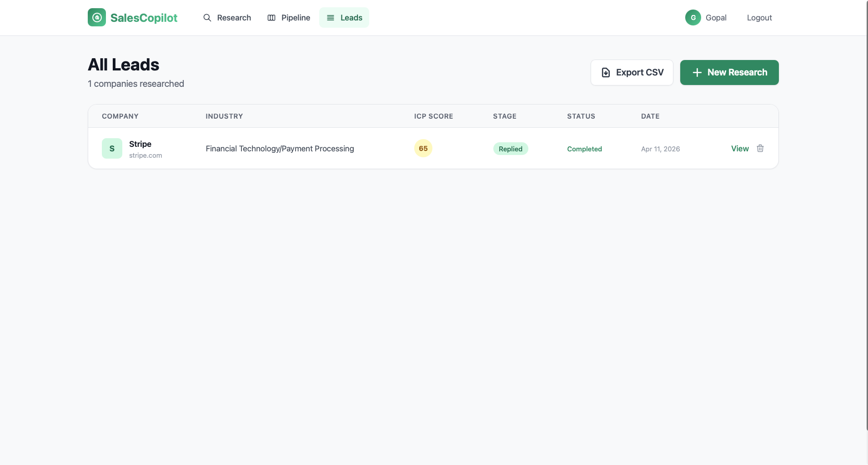868x465 pixels.
Task: Open the Date column header
Action: coord(650,116)
